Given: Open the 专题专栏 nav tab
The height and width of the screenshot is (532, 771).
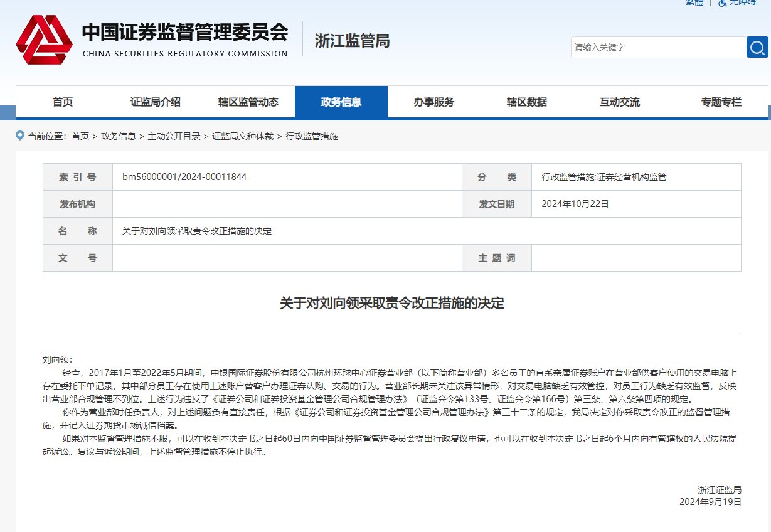Looking at the screenshot, I should [721, 102].
